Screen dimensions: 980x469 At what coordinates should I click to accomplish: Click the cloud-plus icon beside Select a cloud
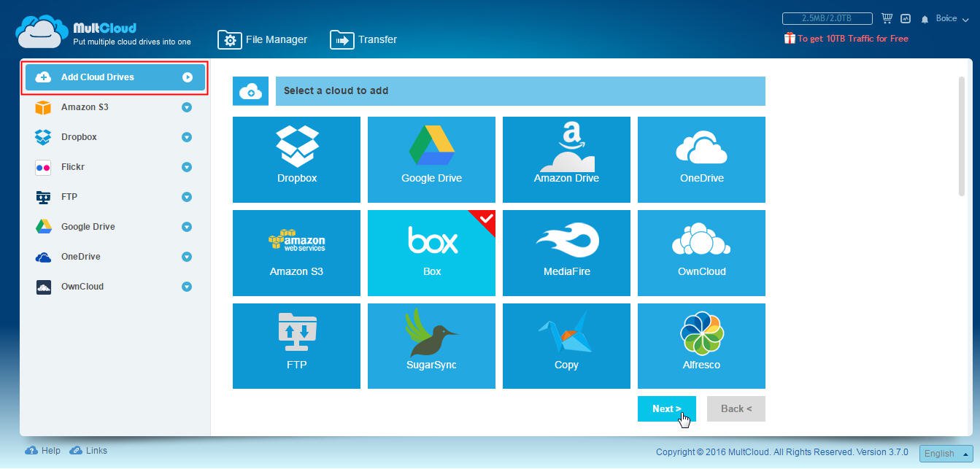tap(250, 91)
